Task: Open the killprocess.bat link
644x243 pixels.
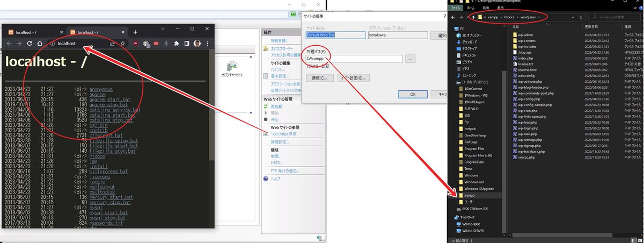Action: (x=108, y=172)
